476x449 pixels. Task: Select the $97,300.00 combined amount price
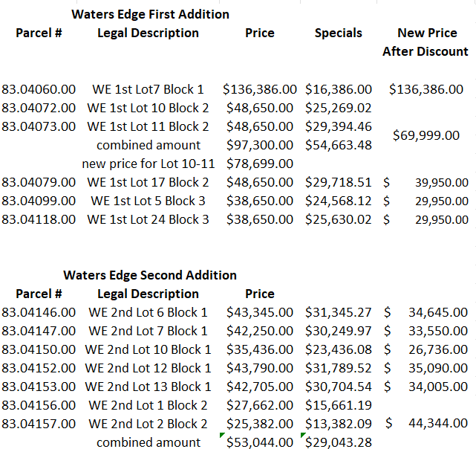pos(260,145)
